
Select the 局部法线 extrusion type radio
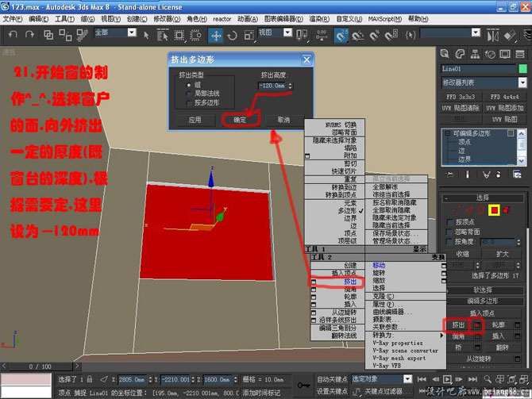pos(189,94)
